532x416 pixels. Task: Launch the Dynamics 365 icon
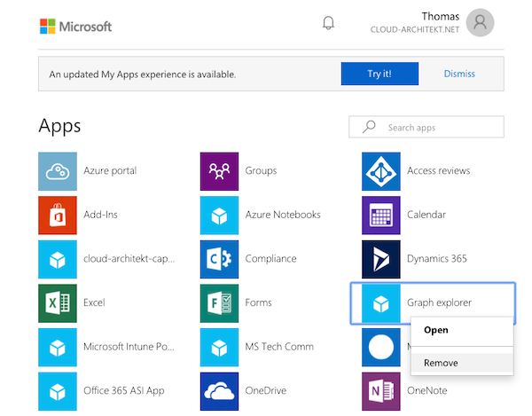click(381, 259)
